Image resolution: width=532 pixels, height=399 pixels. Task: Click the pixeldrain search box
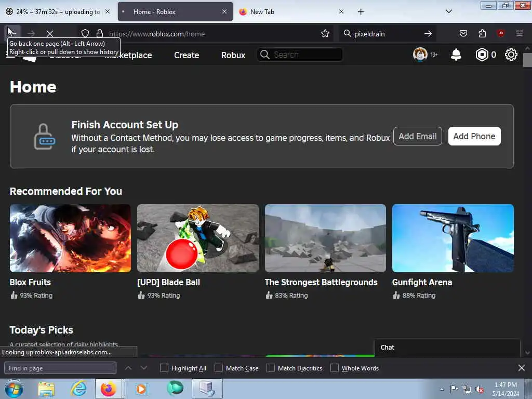[x=387, y=34]
